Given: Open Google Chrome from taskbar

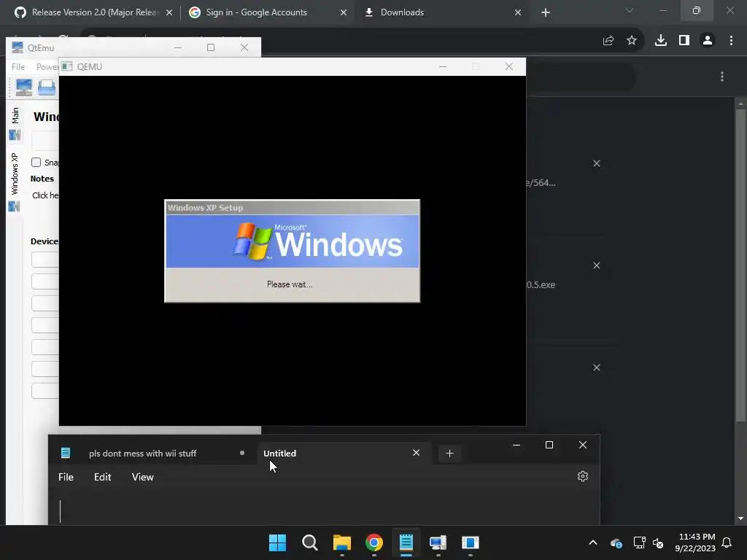Looking at the screenshot, I should 374,542.
